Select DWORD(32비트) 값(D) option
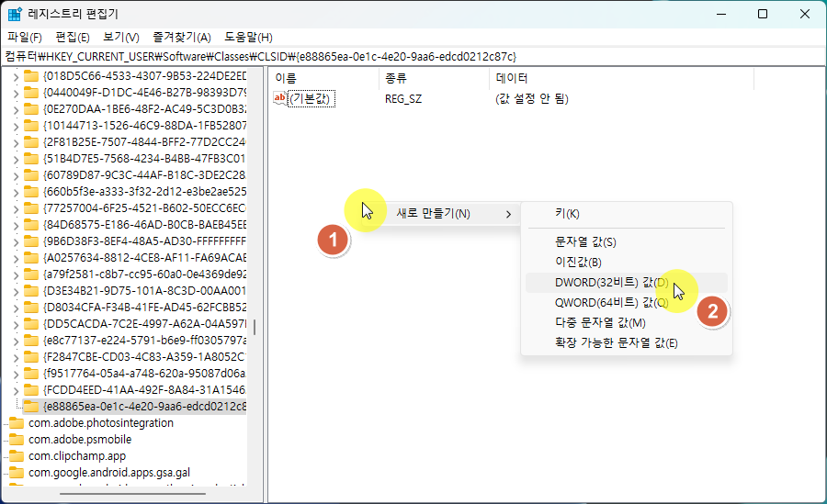The height and width of the screenshot is (504, 827). click(x=627, y=283)
